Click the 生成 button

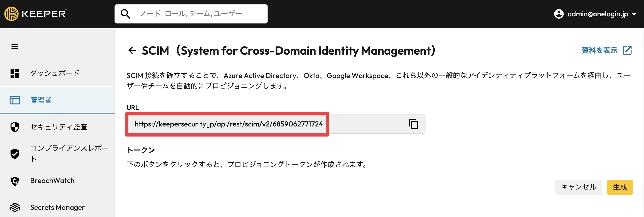pos(620,187)
